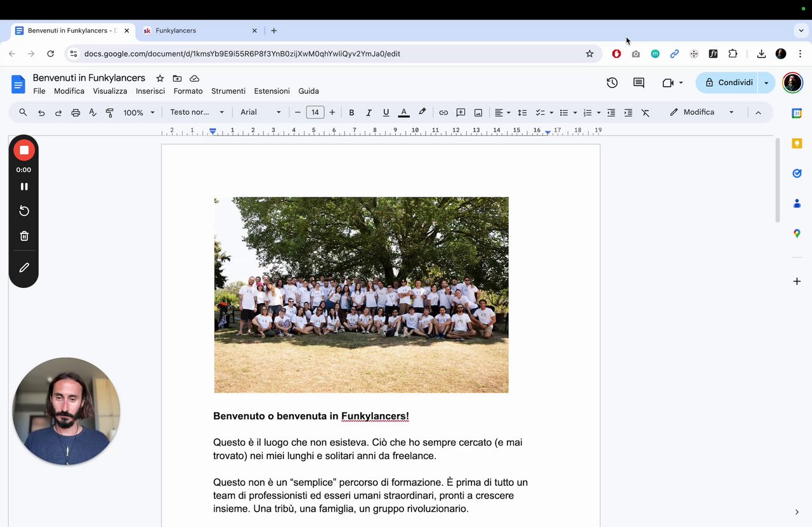
Task: Open the 100% zoom dropdown
Action: click(x=139, y=112)
